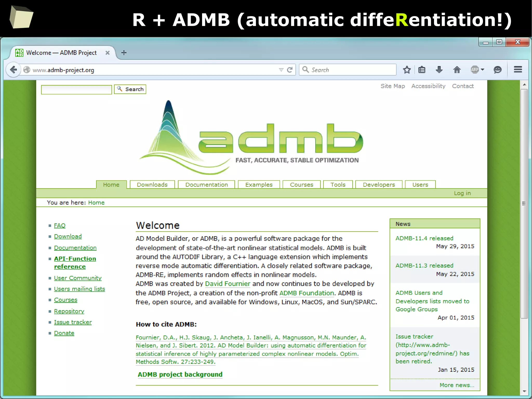Switch to the Developers tab
This screenshot has height=399, width=532.
click(x=379, y=185)
